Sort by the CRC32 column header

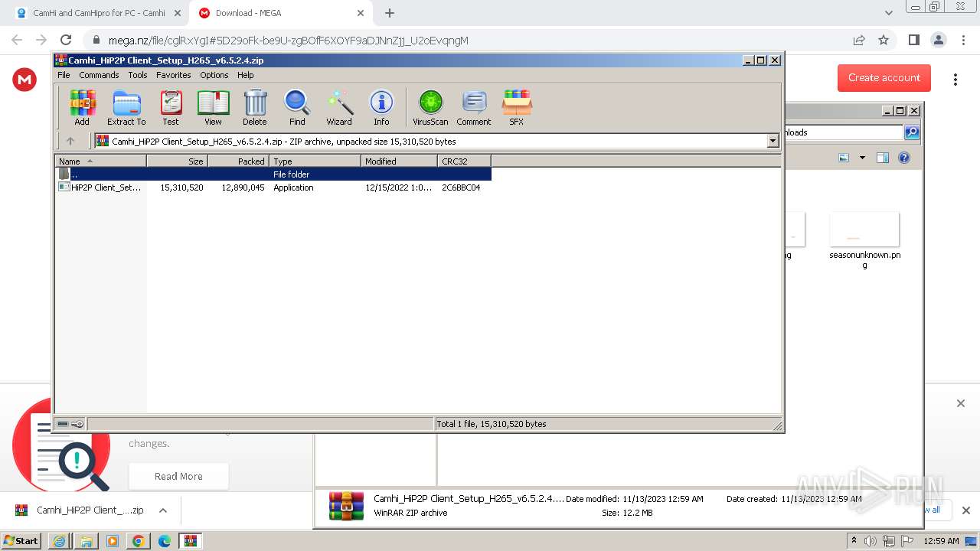pyautogui.click(x=465, y=161)
